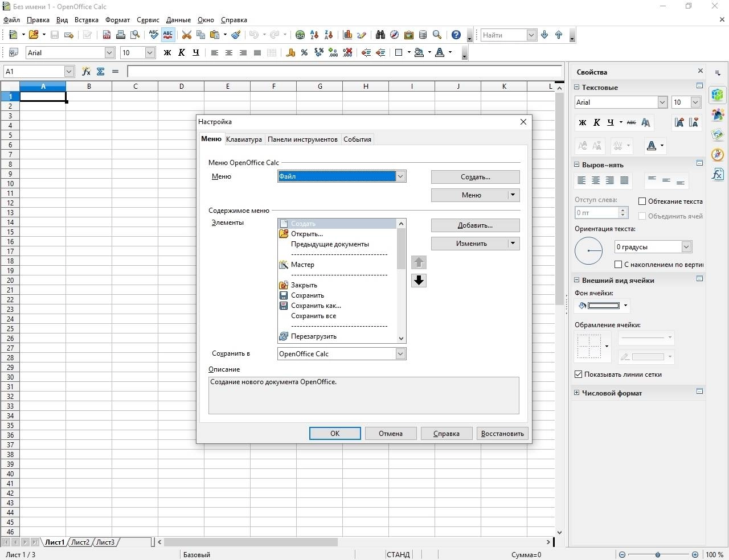Image resolution: width=729 pixels, height=560 pixels.
Task: Click the Export as PDF icon
Action: click(107, 35)
